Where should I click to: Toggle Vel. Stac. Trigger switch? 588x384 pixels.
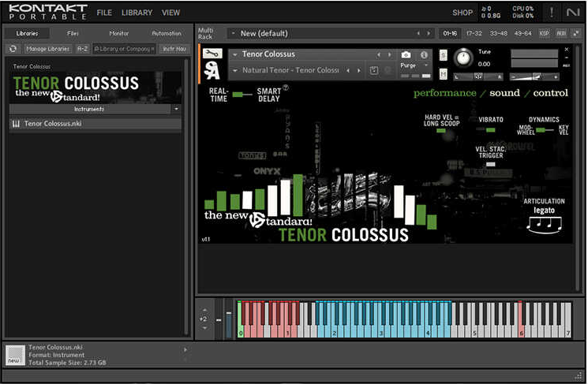coord(490,164)
